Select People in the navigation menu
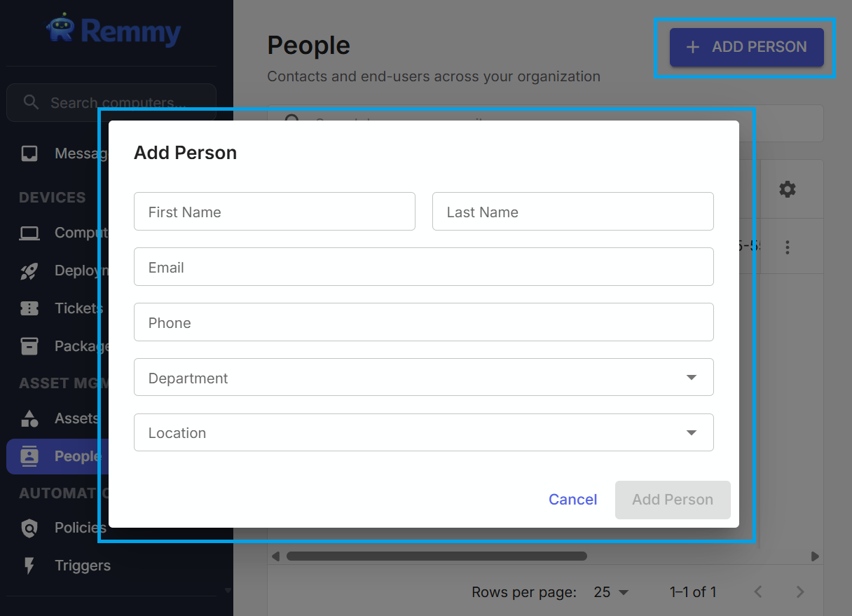This screenshot has height=616, width=852. pyautogui.click(x=77, y=456)
